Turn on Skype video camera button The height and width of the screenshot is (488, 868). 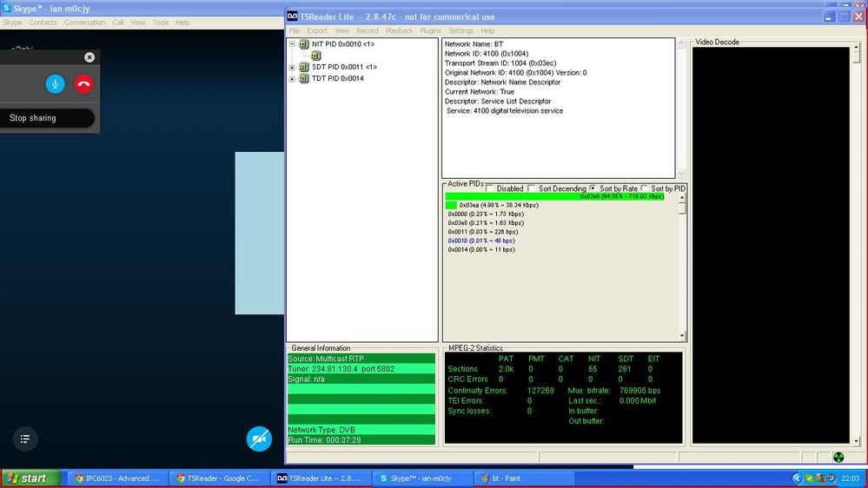(x=259, y=439)
